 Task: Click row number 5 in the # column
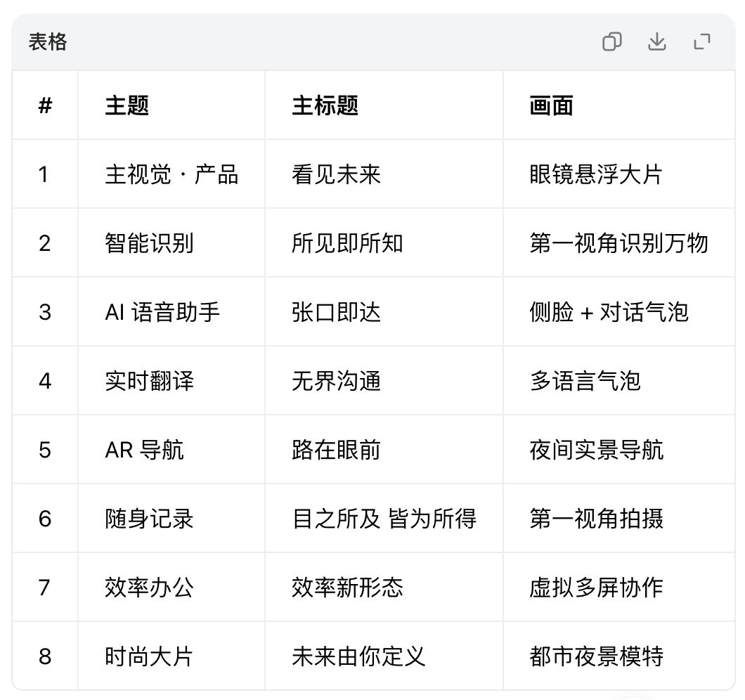tap(45, 450)
